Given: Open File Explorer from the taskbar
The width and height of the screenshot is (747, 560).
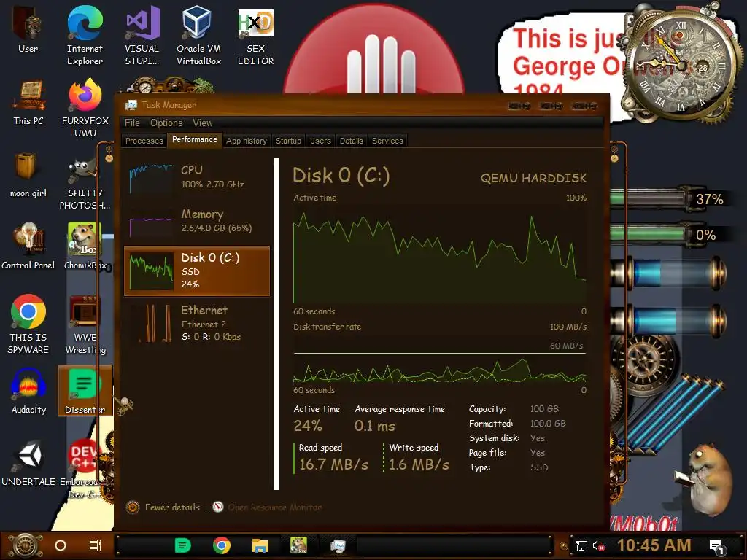Looking at the screenshot, I should click(x=260, y=545).
